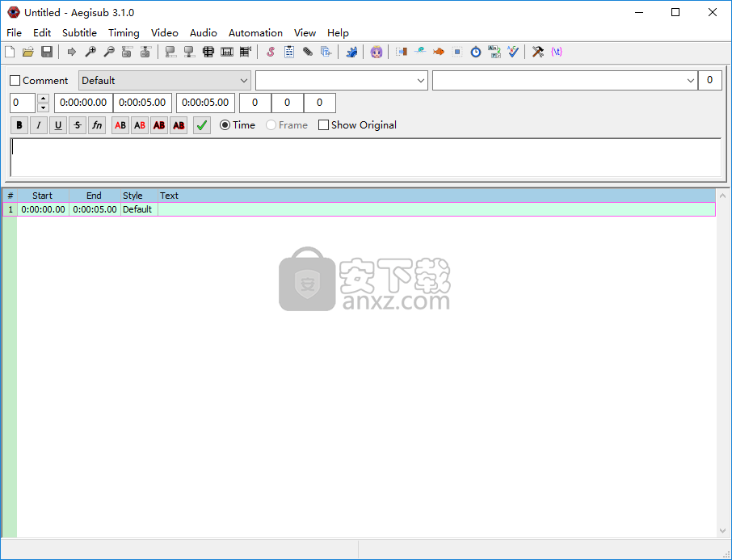Open the Subtitle menu
Screen dimensions: 732x560
[79, 32]
